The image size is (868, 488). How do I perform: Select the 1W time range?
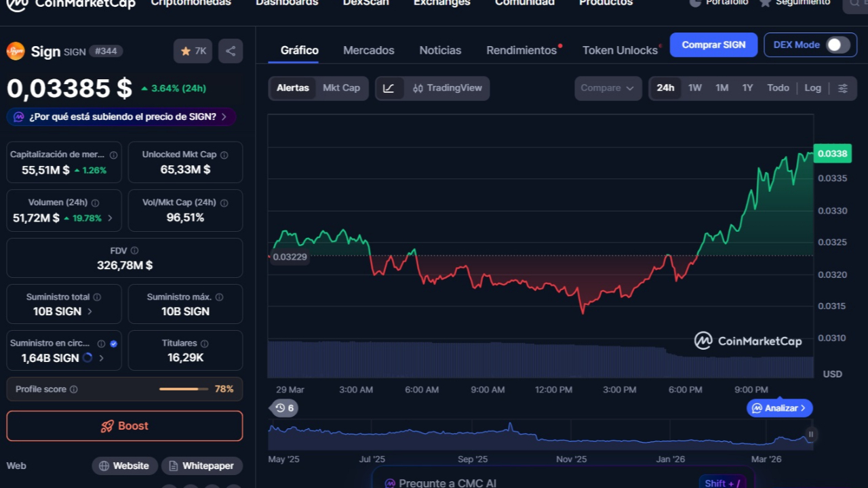[695, 88]
